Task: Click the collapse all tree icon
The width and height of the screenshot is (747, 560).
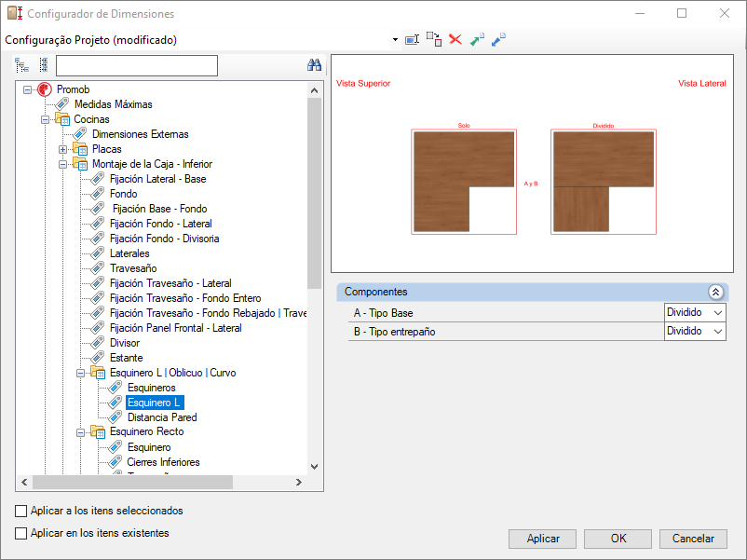Action: point(44,65)
